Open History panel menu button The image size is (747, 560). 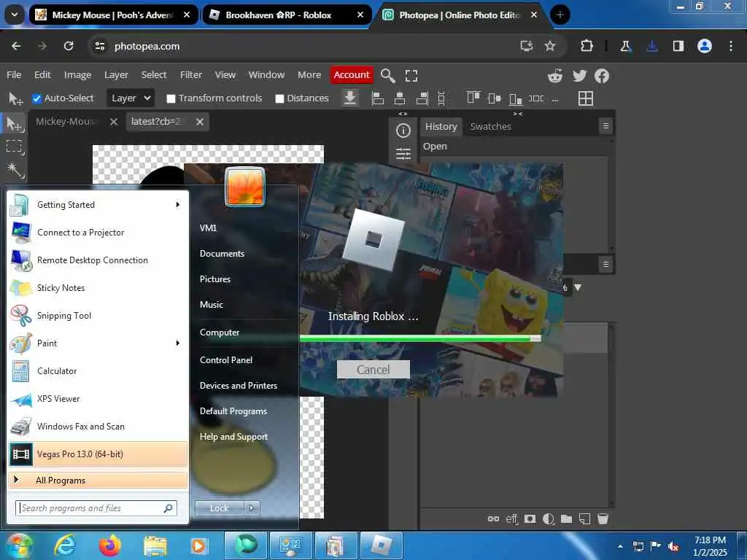click(605, 126)
